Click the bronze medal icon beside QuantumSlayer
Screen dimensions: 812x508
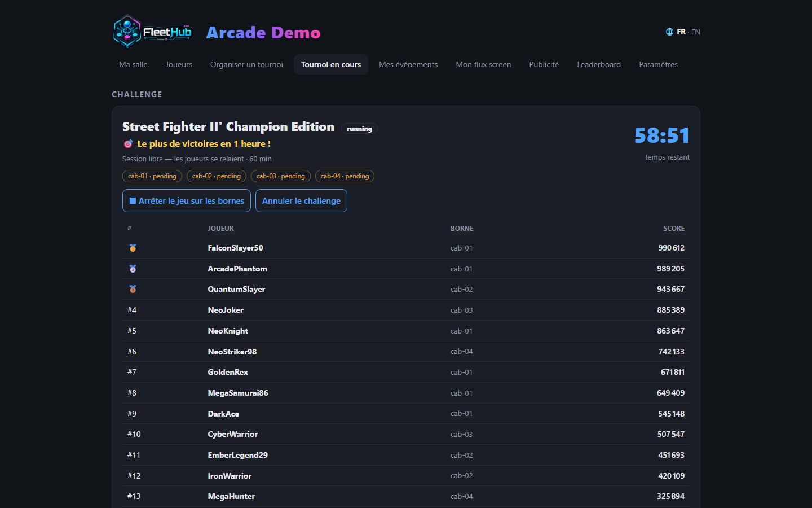[133, 289]
